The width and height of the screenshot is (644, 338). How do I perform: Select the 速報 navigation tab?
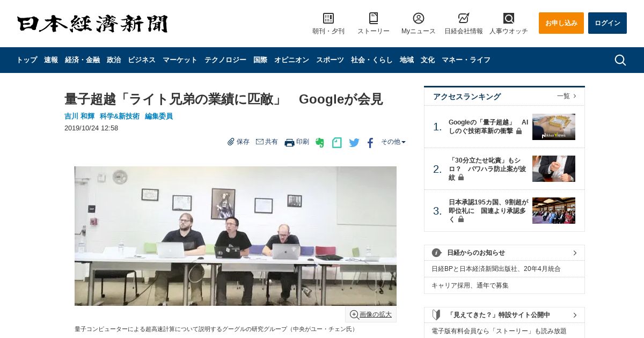[x=51, y=60]
